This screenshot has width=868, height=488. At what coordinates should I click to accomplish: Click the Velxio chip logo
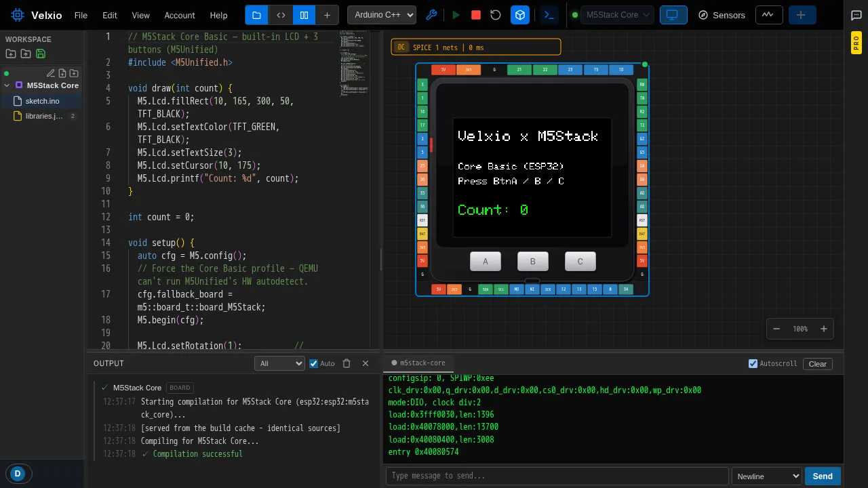point(18,15)
